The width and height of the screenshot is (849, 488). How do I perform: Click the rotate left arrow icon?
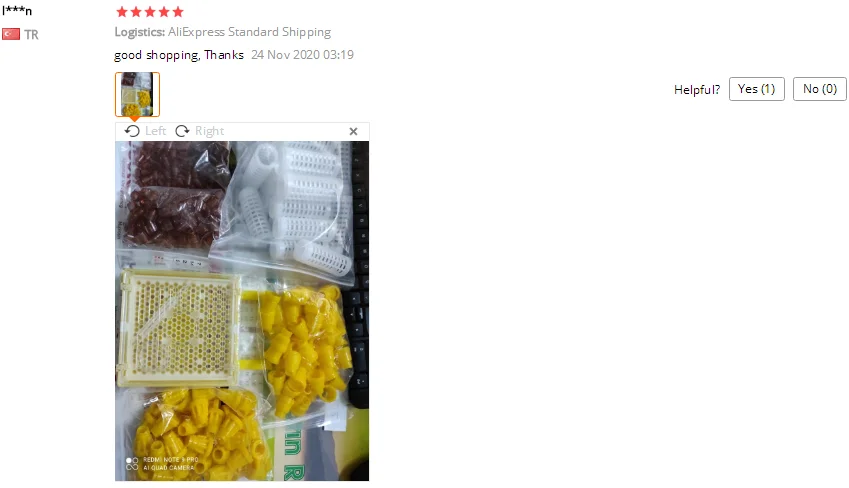click(132, 131)
